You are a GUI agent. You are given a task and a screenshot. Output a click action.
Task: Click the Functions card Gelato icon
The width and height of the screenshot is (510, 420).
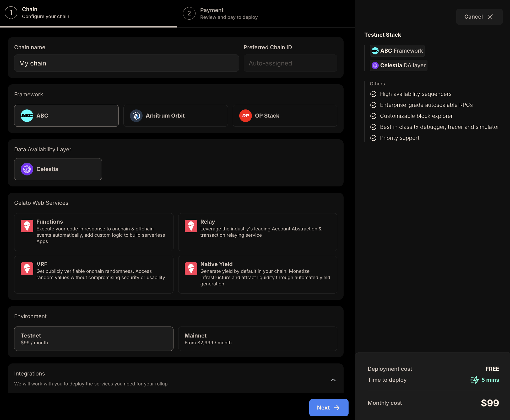27,226
